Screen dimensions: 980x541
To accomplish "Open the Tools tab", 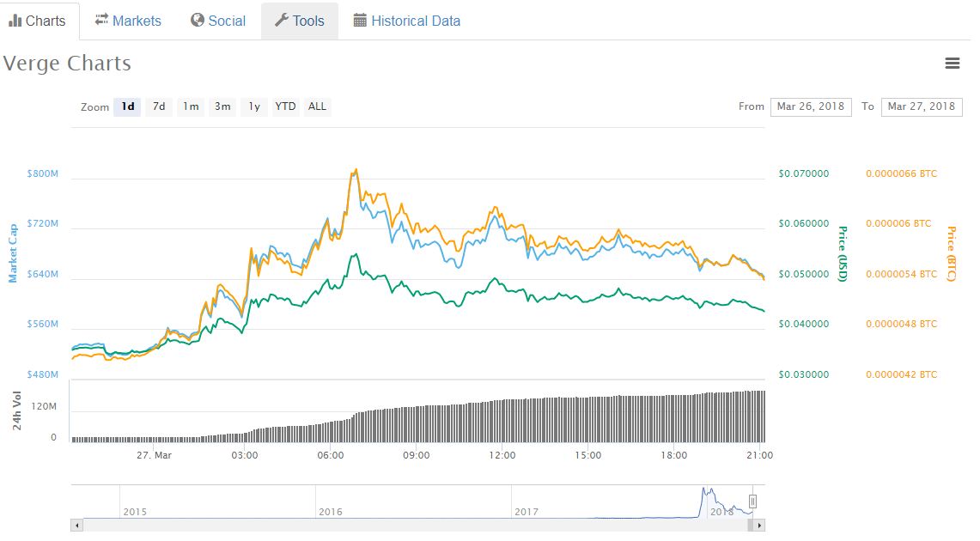I will click(x=300, y=21).
